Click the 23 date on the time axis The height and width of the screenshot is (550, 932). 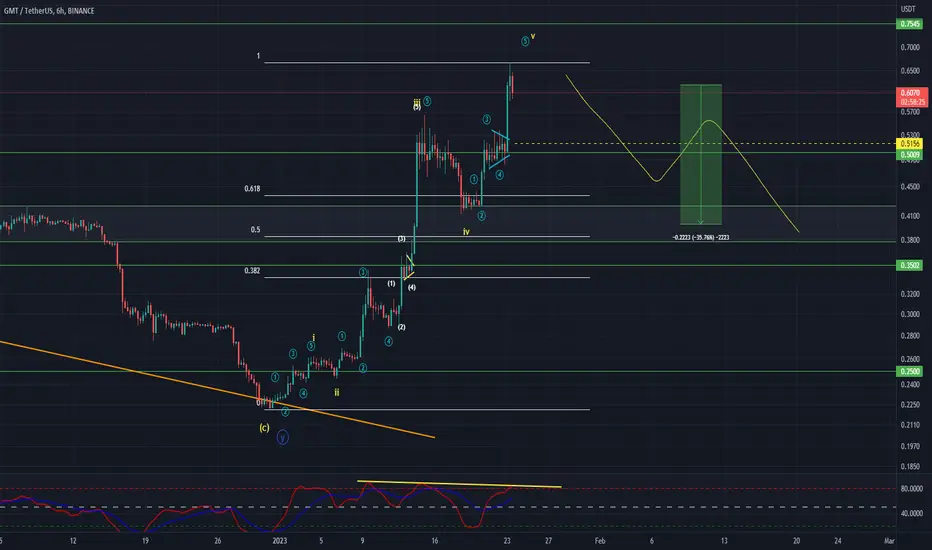coord(506,540)
